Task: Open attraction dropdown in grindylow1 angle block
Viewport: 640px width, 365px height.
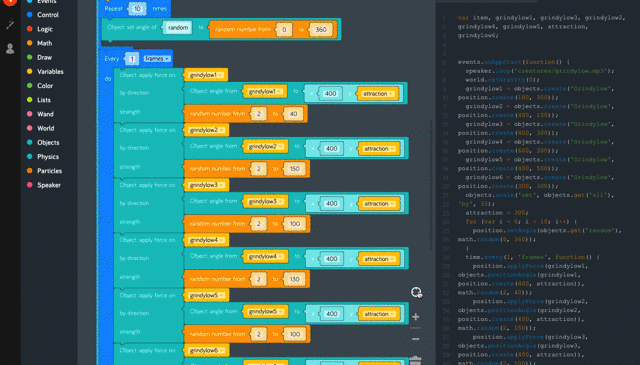Action: click(378, 94)
